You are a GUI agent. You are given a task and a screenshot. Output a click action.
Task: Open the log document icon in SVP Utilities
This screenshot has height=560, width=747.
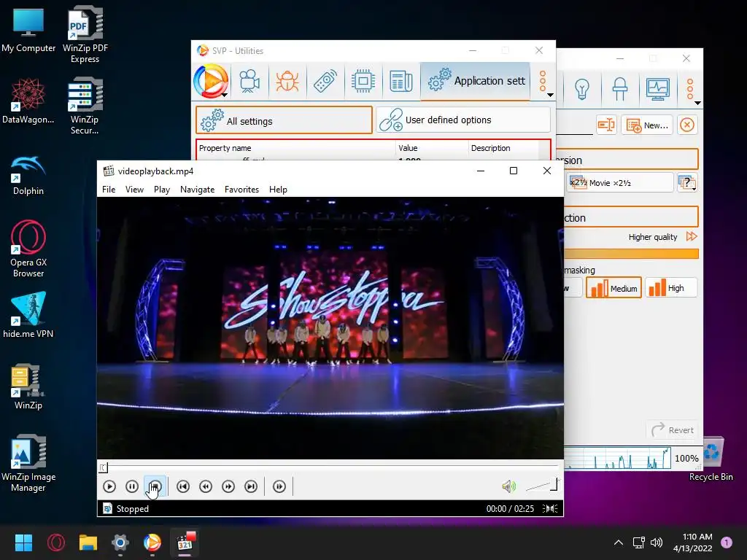(401, 81)
